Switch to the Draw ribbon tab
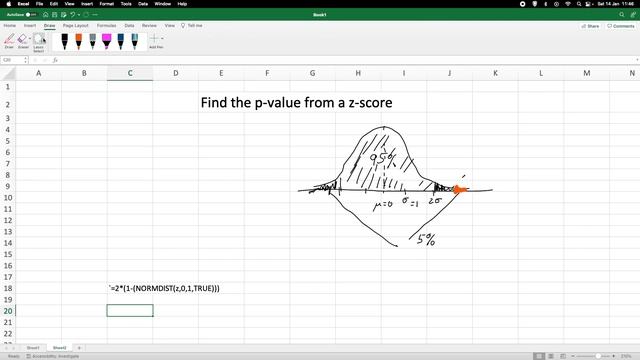Viewport: 640px width, 360px height. 49,25
